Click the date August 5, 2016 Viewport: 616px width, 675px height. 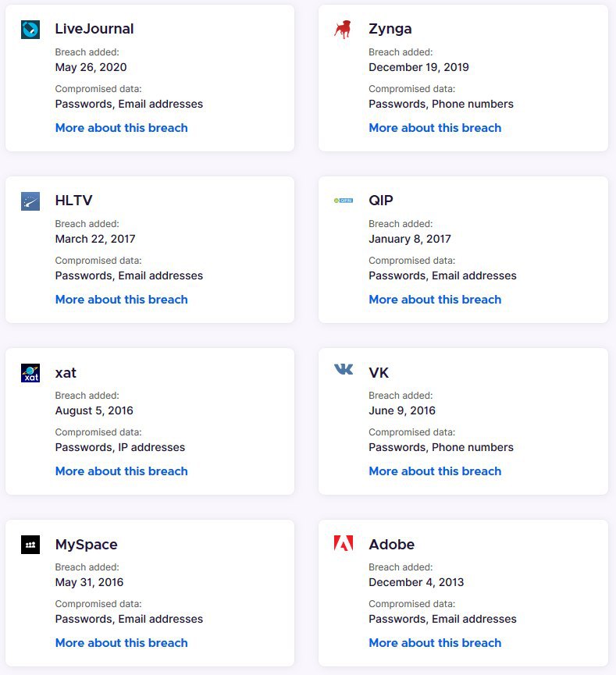tap(94, 410)
